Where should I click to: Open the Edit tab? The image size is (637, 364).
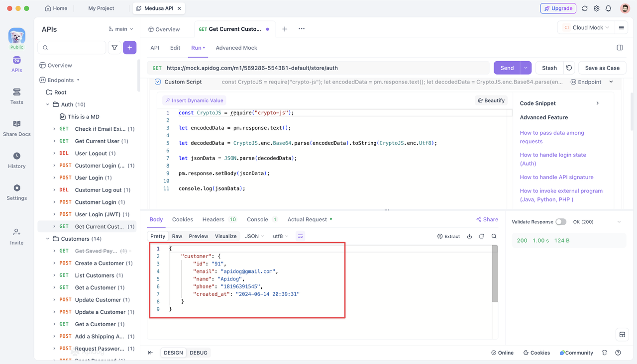[175, 48]
